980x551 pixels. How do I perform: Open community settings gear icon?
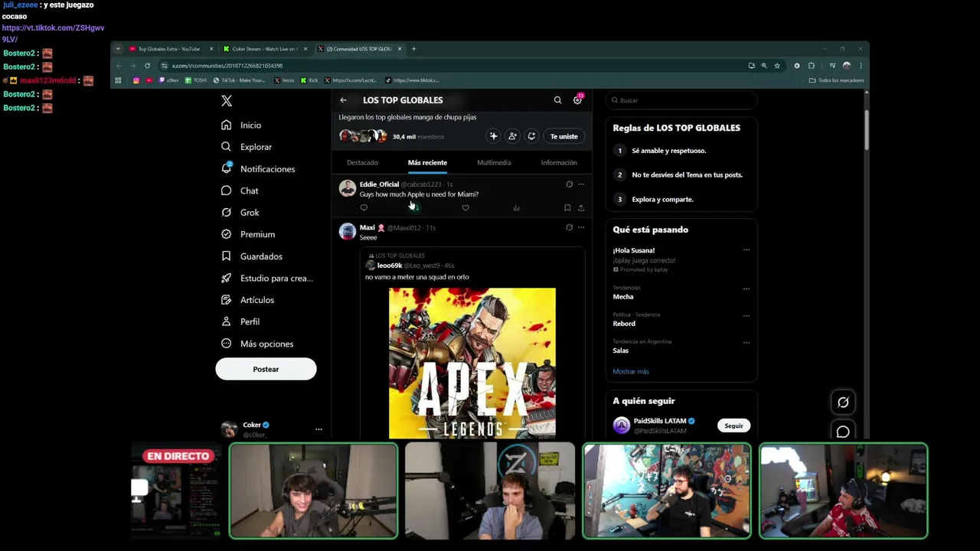point(577,100)
